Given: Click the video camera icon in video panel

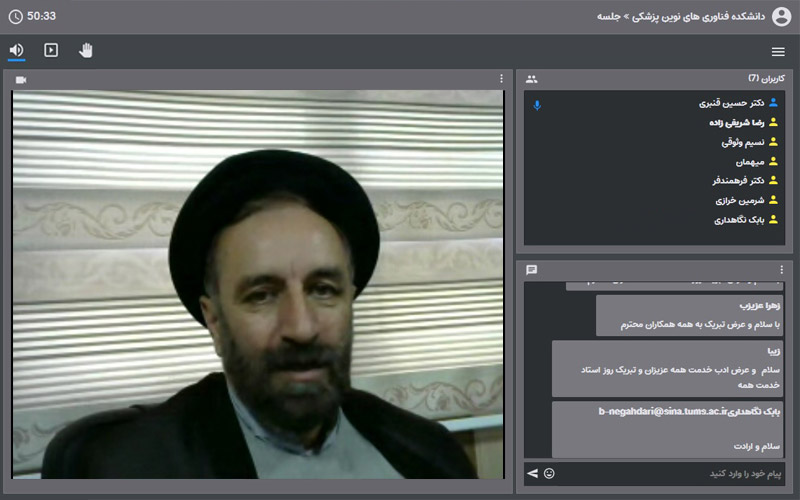Looking at the screenshot, I should pyautogui.click(x=21, y=80).
